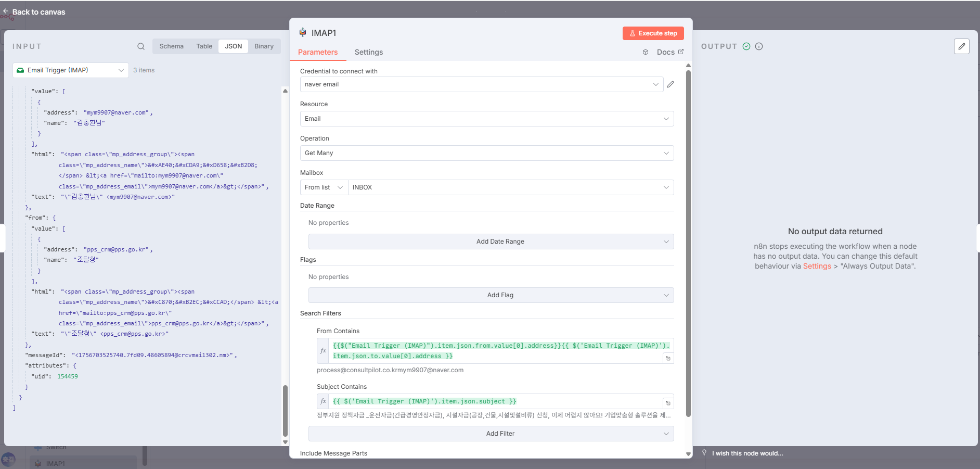This screenshot has height=469, width=980.
Task: Open the Parameters tab
Action: tap(318, 52)
